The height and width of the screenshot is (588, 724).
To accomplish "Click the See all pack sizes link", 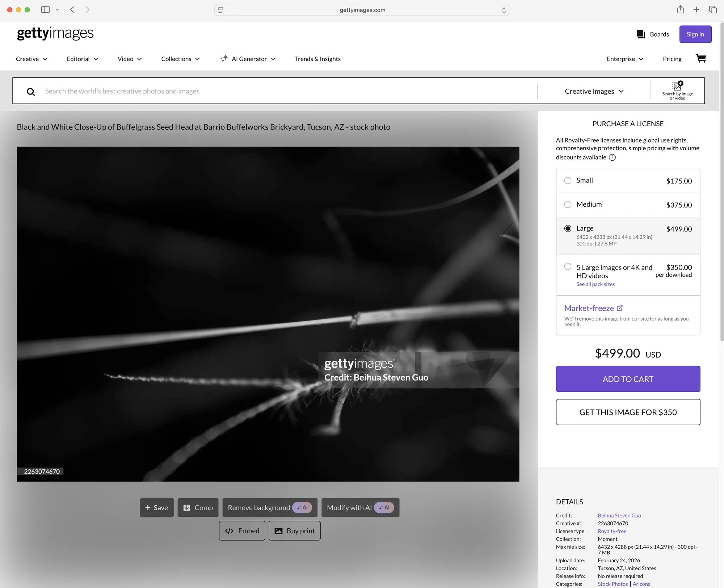I will (595, 284).
